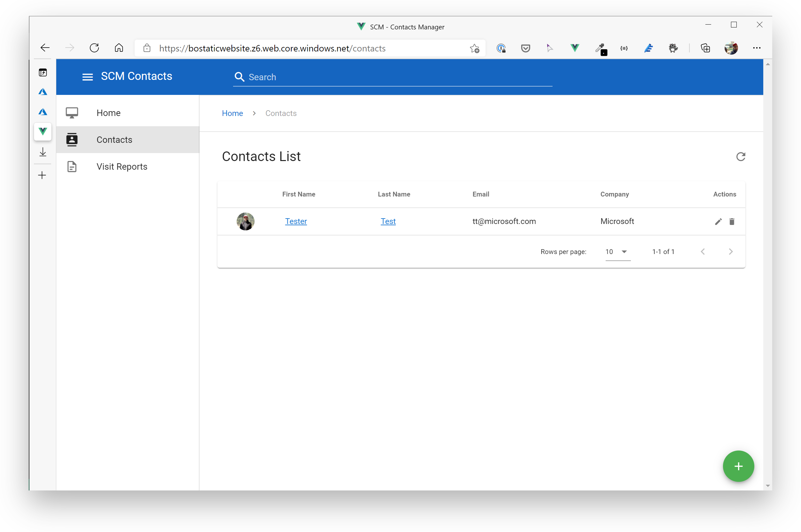
Task: Select the Home breadcrumb link
Action: (x=232, y=113)
